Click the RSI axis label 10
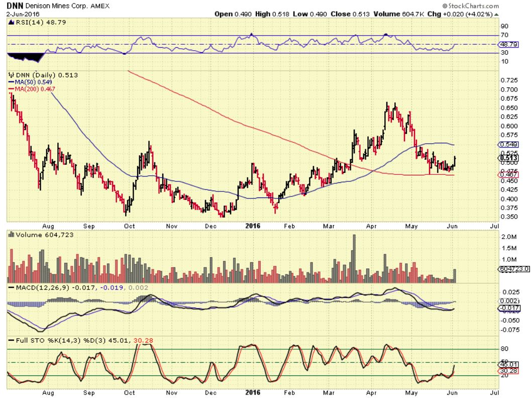 tap(504, 62)
